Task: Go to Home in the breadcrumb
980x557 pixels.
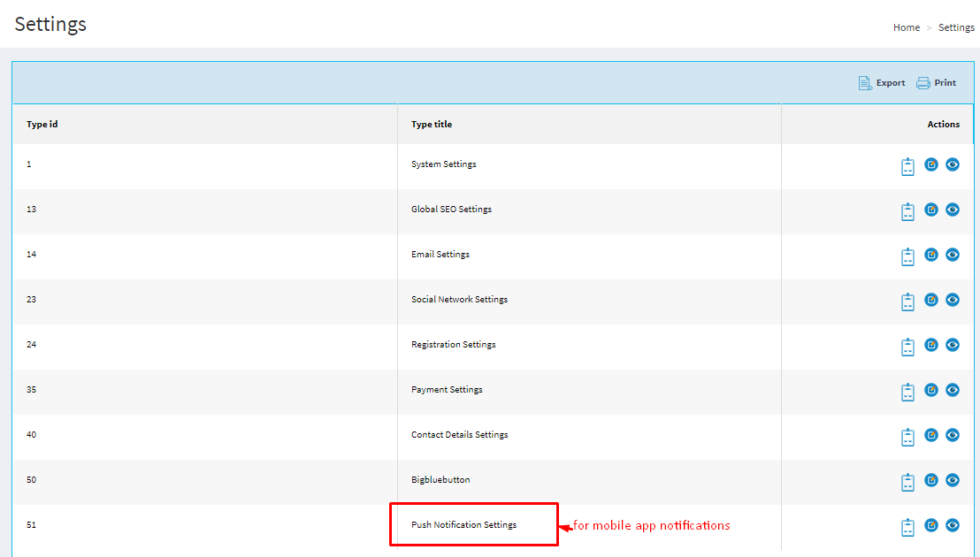Action: tap(907, 27)
